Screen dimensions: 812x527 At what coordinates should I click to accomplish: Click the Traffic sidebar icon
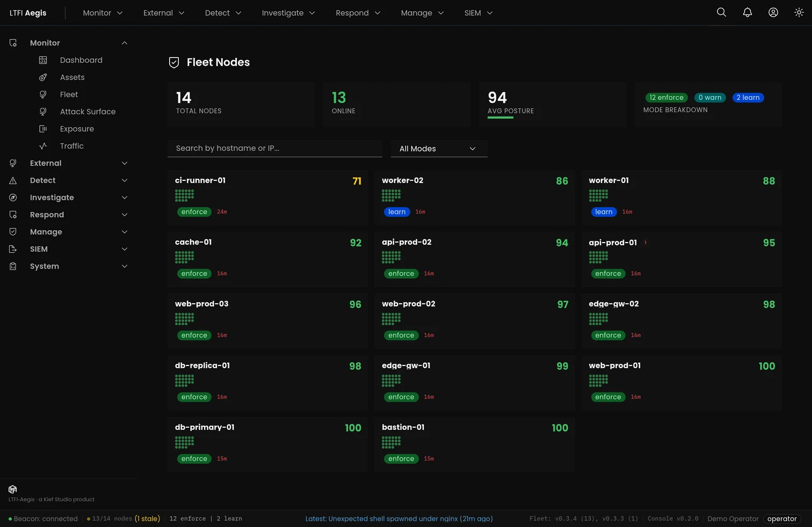[x=43, y=146]
